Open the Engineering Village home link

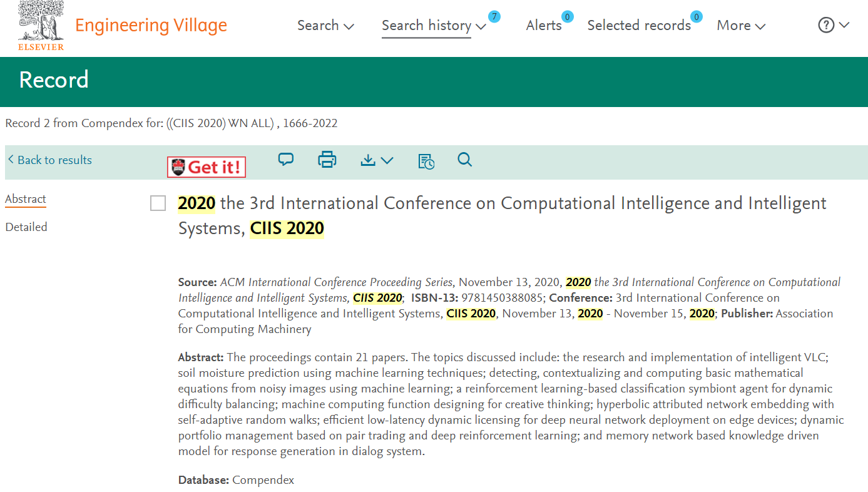pyautogui.click(x=151, y=26)
